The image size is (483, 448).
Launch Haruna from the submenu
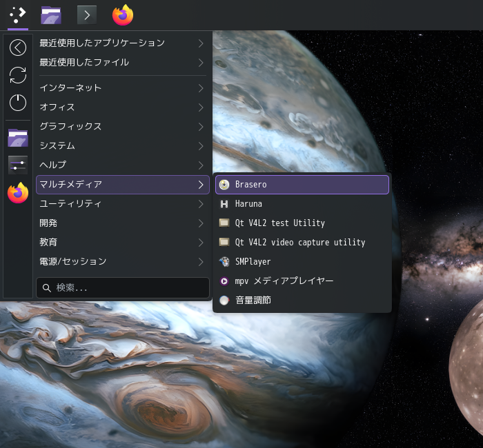pyautogui.click(x=302, y=204)
